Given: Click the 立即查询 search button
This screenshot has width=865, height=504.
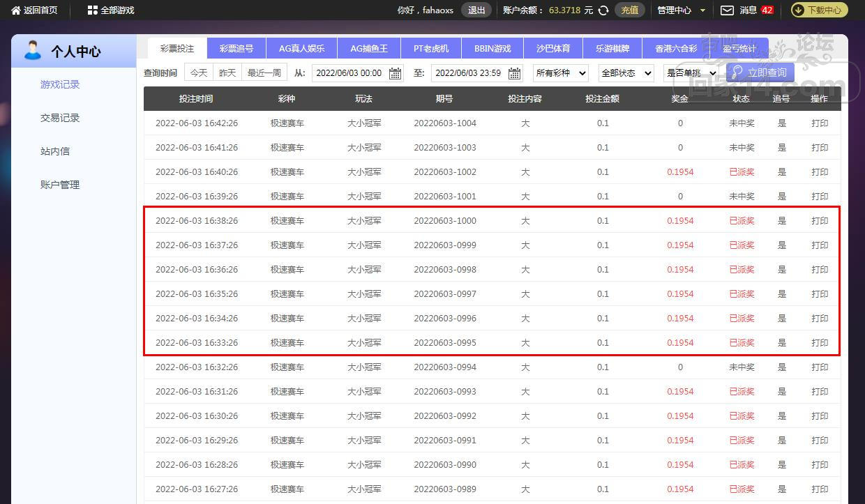Looking at the screenshot, I should (759, 72).
